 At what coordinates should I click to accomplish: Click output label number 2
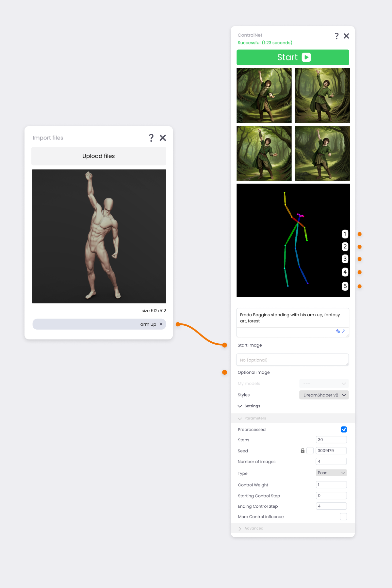(x=345, y=247)
